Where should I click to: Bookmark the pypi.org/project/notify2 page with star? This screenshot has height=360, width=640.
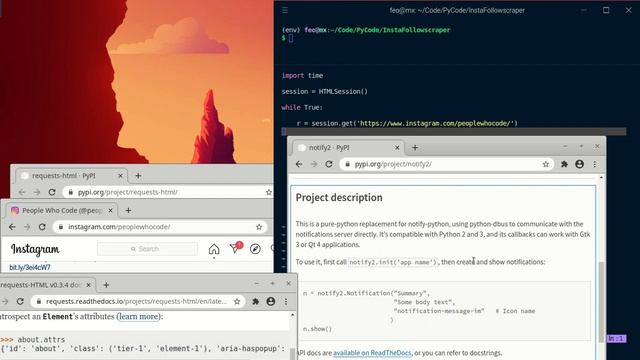coord(546,164)
